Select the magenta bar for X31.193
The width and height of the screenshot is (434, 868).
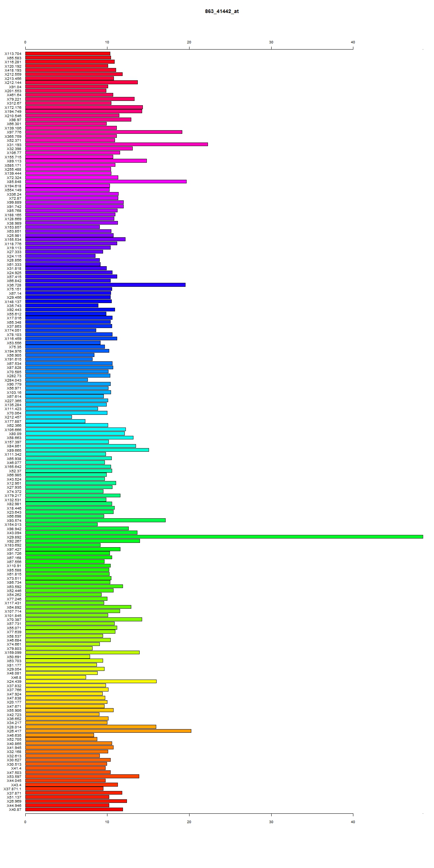(116, 144)
